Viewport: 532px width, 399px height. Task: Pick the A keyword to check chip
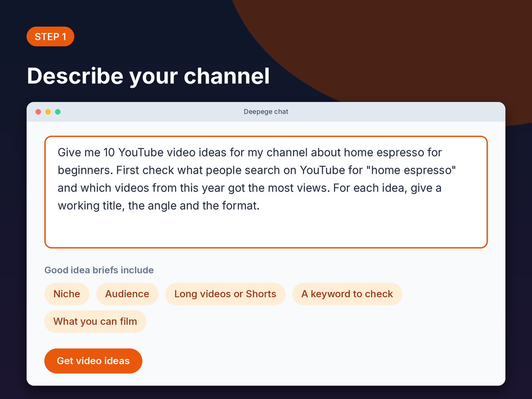pyautogui.click(x=347, y=294)
